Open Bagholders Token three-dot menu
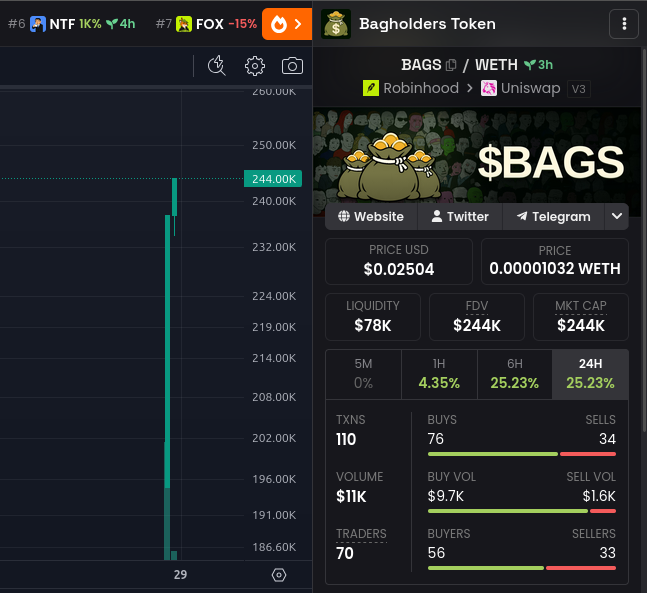This screenshot has height=593, width=647. (624, 24)
